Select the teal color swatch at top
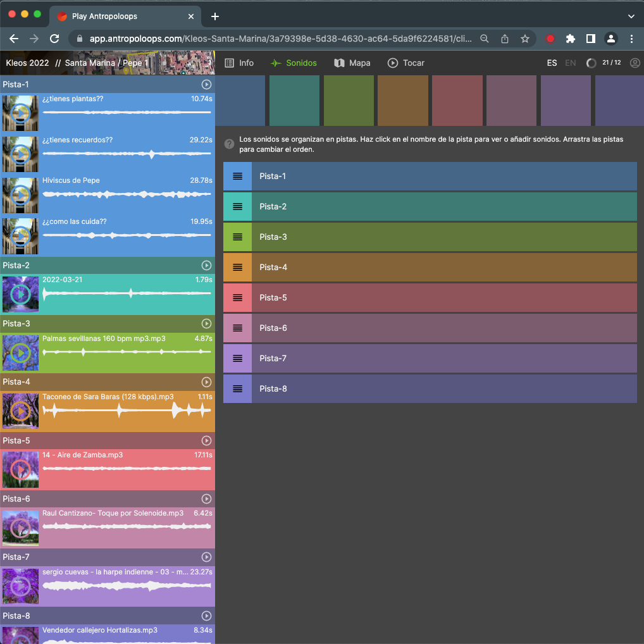644x644 pixels. [295, 100]
